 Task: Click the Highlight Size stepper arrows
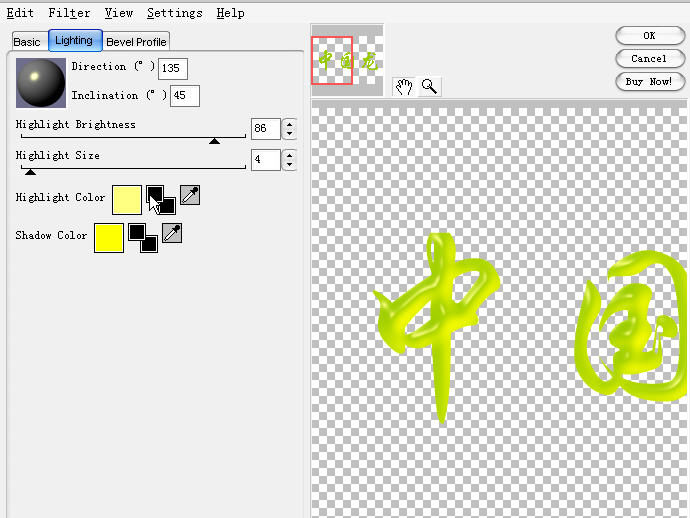click(x=290, y=160)
